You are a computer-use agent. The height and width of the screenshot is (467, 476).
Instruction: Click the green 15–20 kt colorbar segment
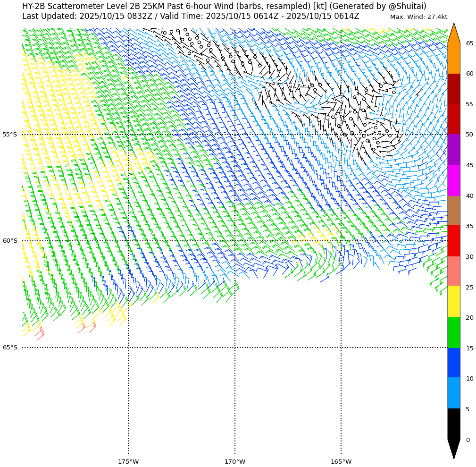point(453,332)
